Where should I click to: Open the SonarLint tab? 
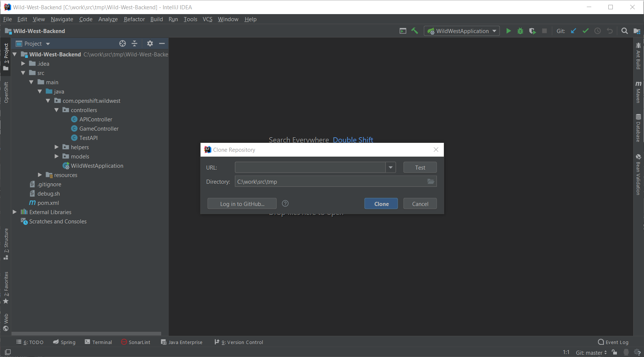136,342
